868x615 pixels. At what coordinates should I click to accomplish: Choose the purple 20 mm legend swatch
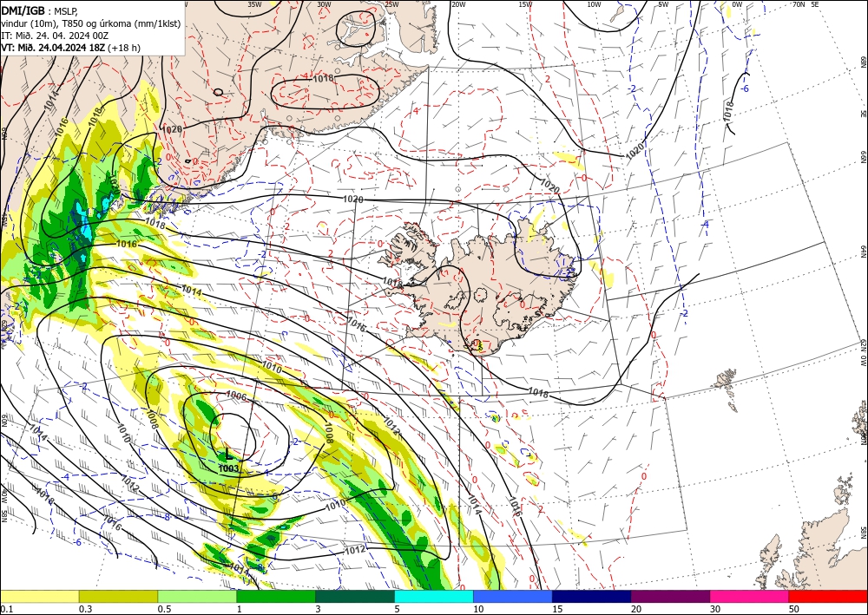pyautogui.click(x=670, y=596)
